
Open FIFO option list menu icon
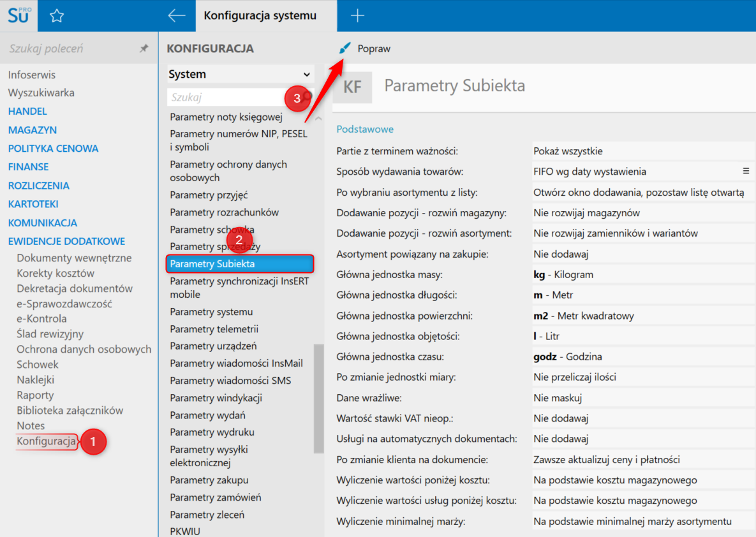(x=745, y=171)
